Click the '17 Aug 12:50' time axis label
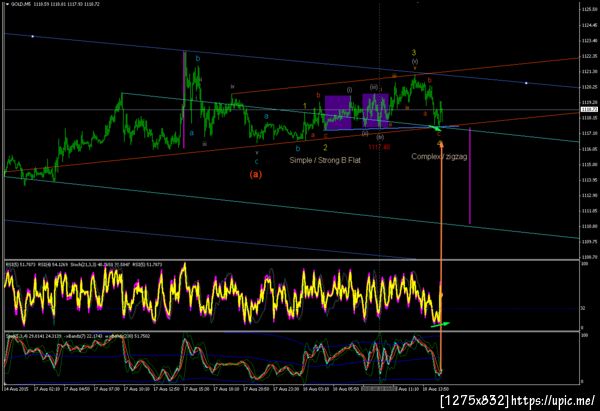This screenshot has width=600, height=411. pyautogui.click(x=166, y=389)
